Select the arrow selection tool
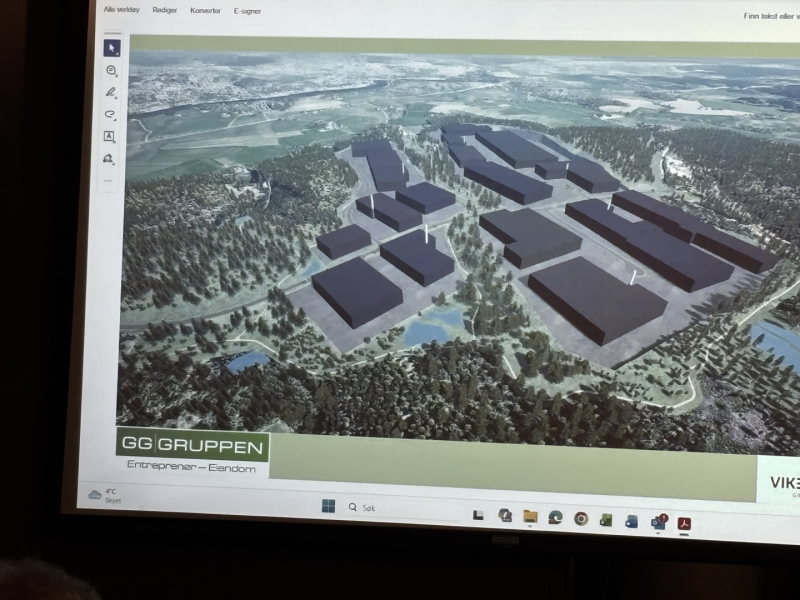This screenshot has width=800, height=600. (111, 47)
